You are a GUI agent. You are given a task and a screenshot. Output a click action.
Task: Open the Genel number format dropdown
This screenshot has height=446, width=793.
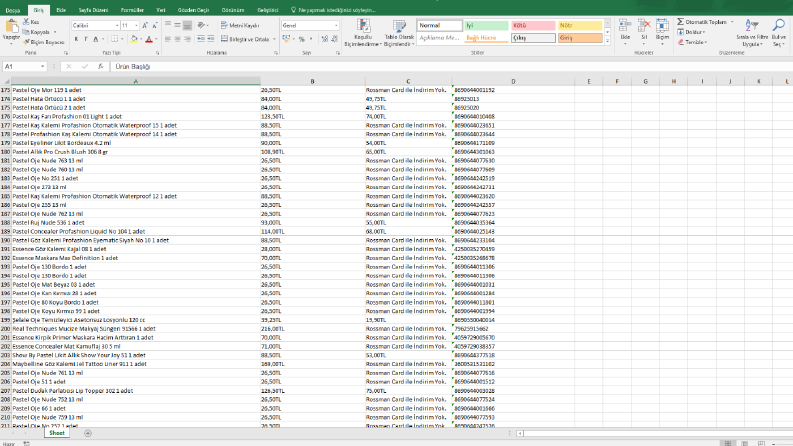(336, 25)
